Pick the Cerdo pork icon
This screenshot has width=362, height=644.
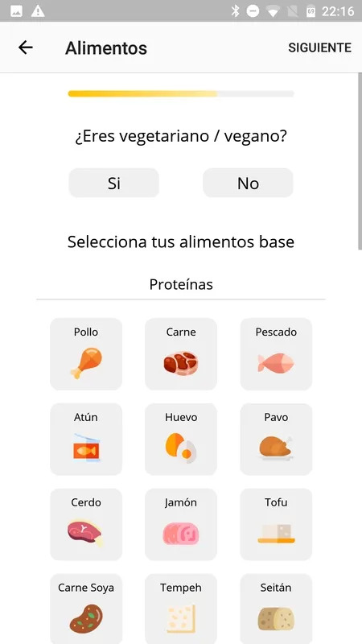point(85,533)
